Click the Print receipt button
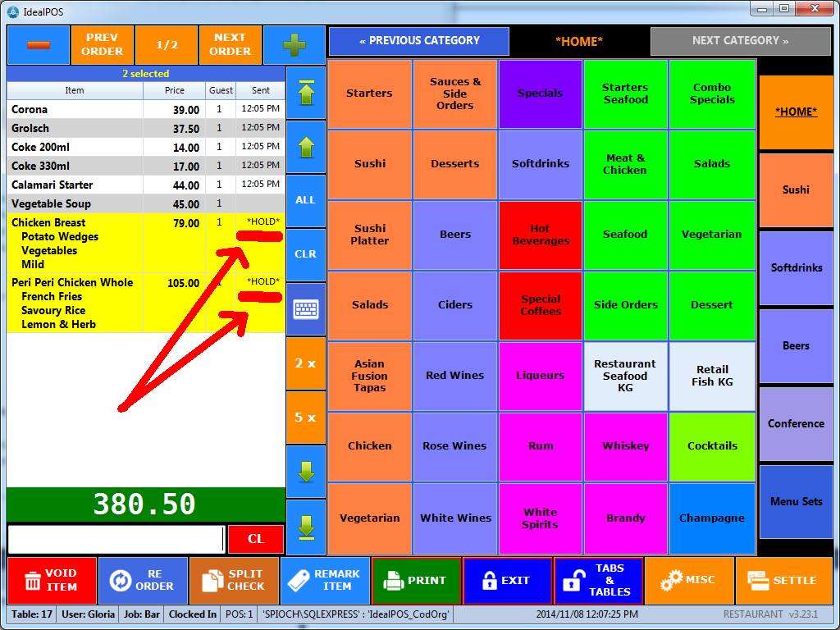The height and width of the screenshot is (630, 840). tap(416, 581)
